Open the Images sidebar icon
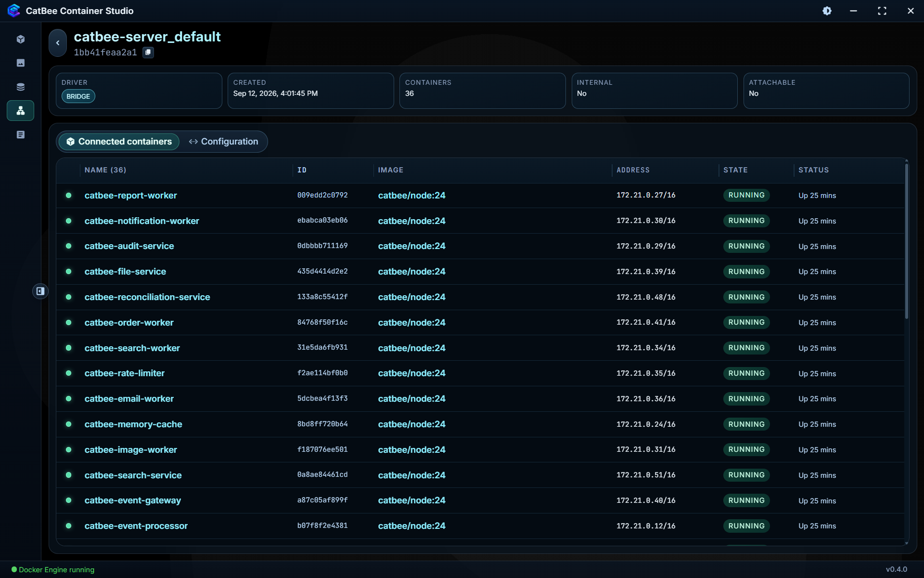Image resolution: width=924 pixels, height=578 pixels. pos(21,63)
